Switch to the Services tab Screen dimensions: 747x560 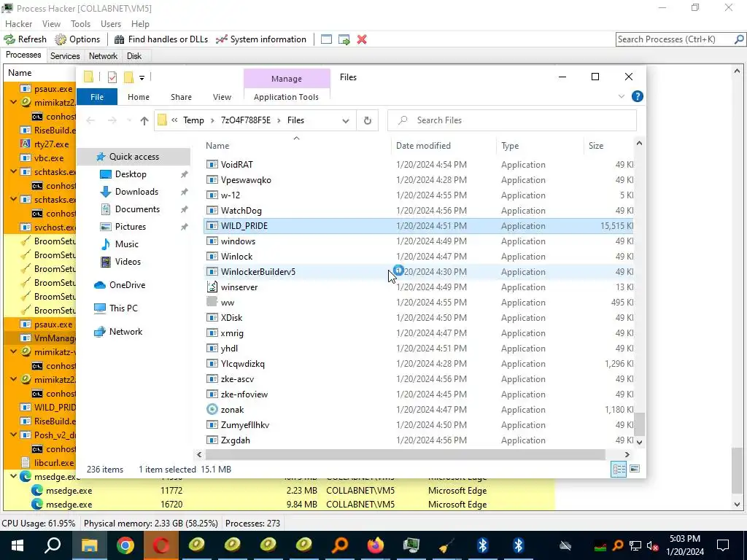pyautogui.click(x=65, y=55)
